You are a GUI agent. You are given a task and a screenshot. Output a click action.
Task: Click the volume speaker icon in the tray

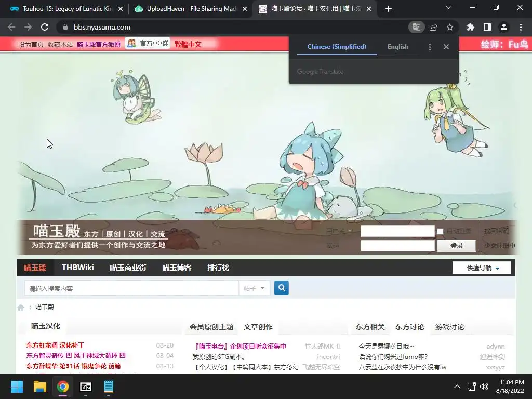[x=484, y=387]
